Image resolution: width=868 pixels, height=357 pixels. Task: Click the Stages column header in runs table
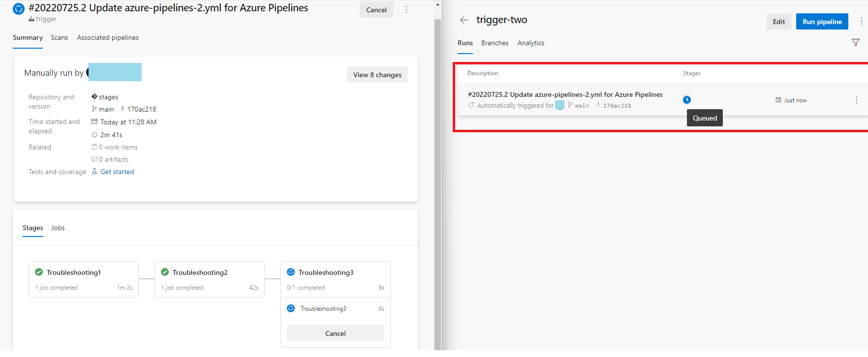click(x=692, y=73)
